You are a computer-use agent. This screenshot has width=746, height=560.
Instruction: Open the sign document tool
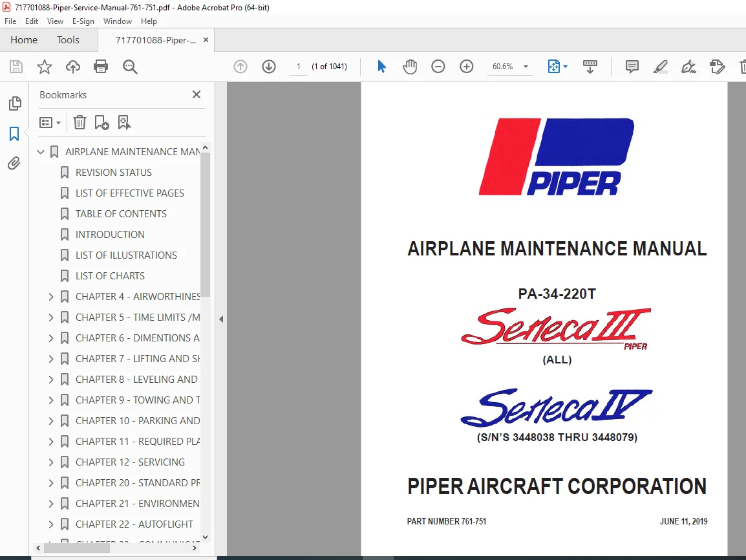click(688, 67)
